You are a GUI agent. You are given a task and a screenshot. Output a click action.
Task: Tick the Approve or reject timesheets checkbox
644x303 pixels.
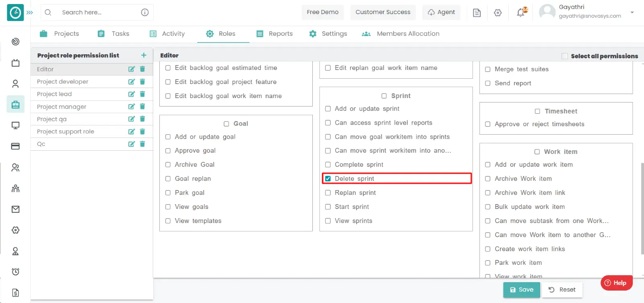(488, 124)
